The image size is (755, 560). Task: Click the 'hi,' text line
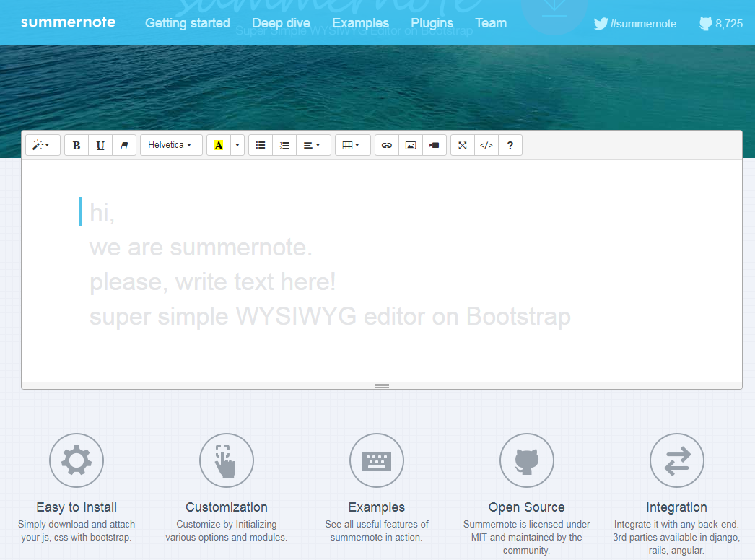coord(102,212)
